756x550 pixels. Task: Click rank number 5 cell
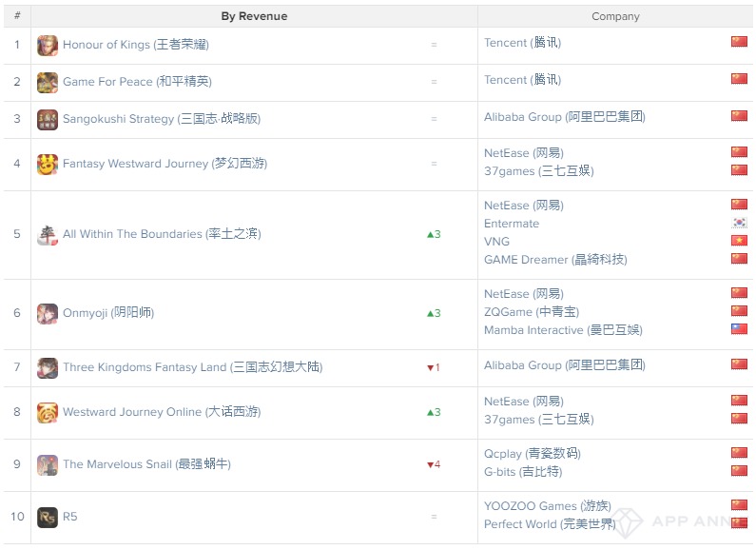tap(17, 234)
